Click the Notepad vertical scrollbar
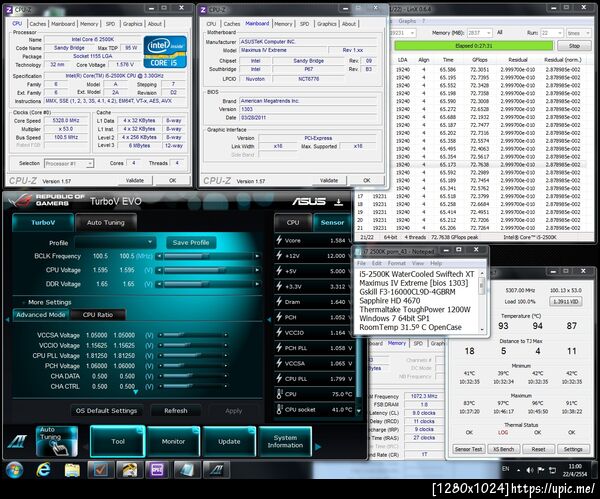The image size is (600, 499). pyautogui.click(x=482, y=301)
